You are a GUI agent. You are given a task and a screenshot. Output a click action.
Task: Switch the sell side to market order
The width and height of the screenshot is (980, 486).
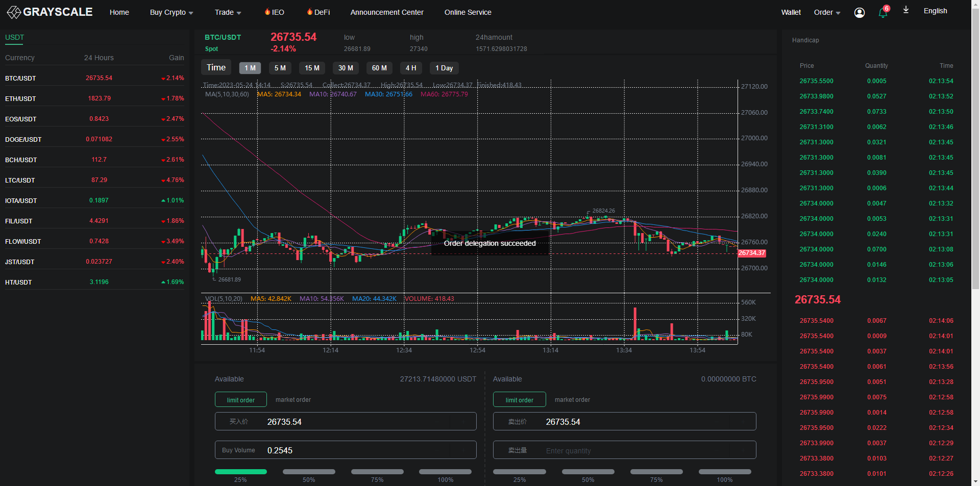pyautogui.click(x=572, y=400)
